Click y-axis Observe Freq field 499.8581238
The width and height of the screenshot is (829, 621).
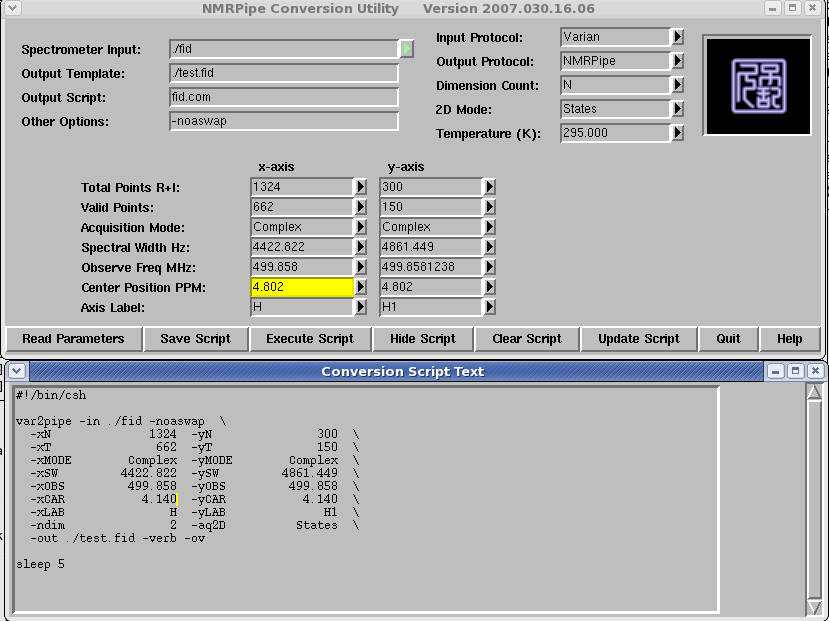coord(431,267)
